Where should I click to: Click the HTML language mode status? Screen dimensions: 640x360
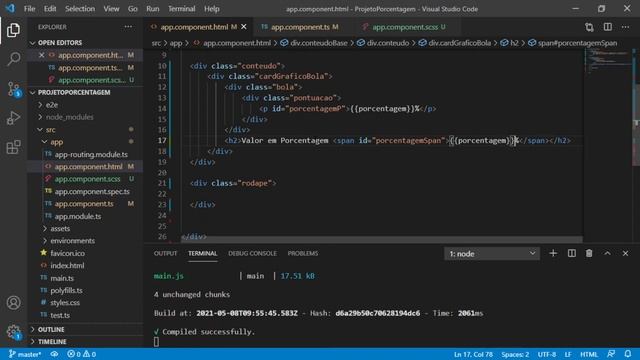(x=589, y=354)
